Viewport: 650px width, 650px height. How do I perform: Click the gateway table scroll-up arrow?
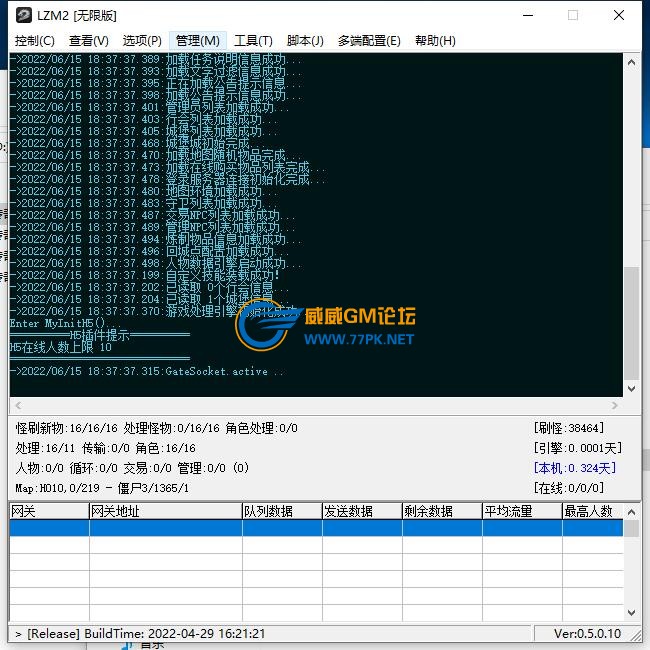coord(631,512)
